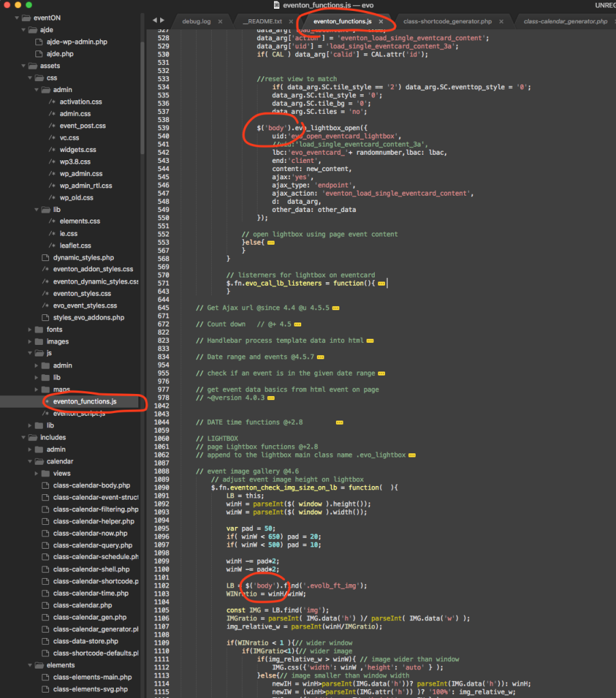The height and width of the screenshot is (698, 616).
Task: Unfold the .evo_lightbox append section marker
Action: (412, 455)
